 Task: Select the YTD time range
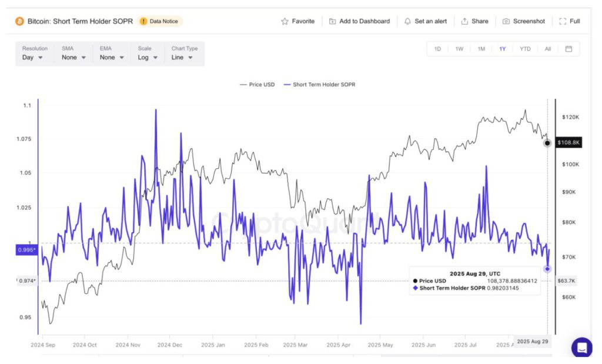[525, 49]
